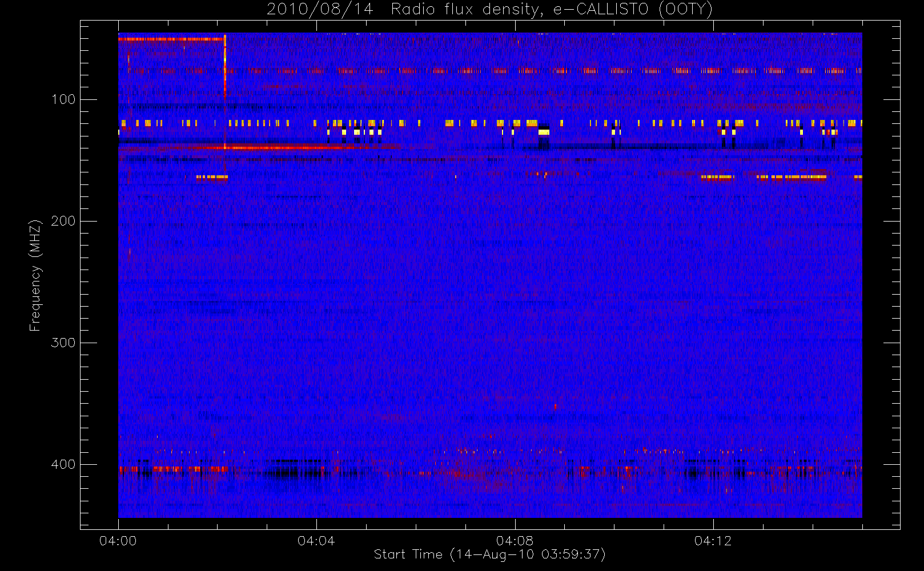This screenshot has height=571, width=924.
Task: Click the '100' frequency tick label
Action: pos(63,99)
